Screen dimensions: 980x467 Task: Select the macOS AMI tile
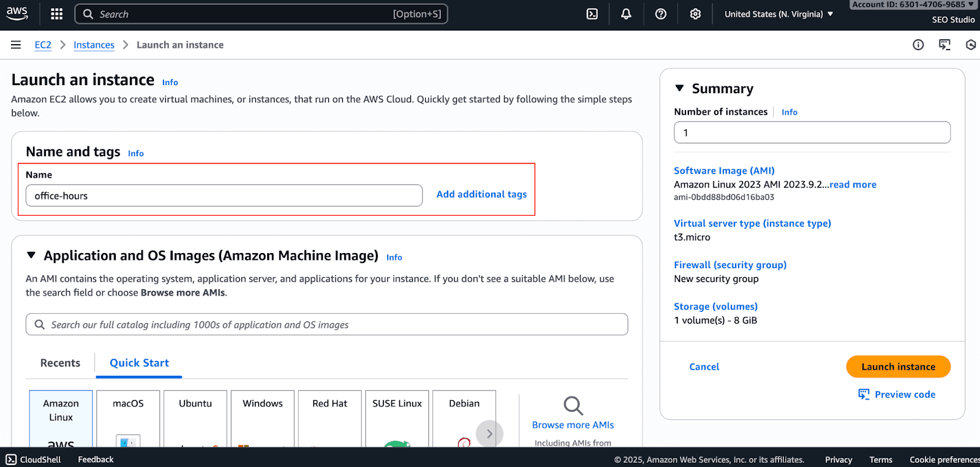point(128,419)
